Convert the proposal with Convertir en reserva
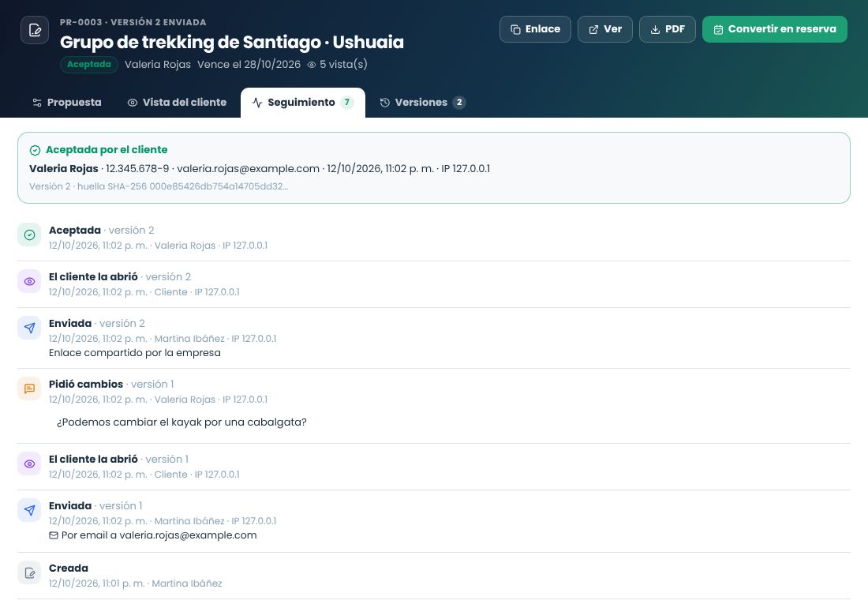Viewport: 868px width, 608px height. pyautogui.click(x=774, y=29)
